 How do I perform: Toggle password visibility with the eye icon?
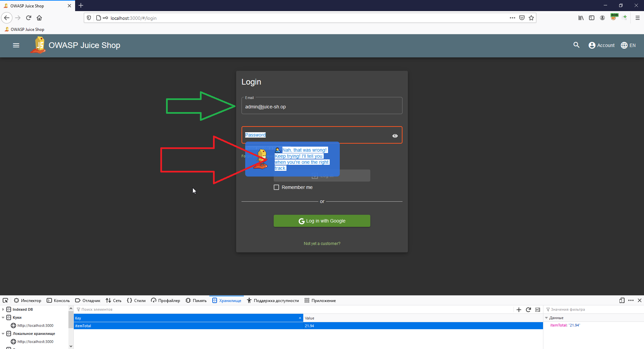coord(394,136)
